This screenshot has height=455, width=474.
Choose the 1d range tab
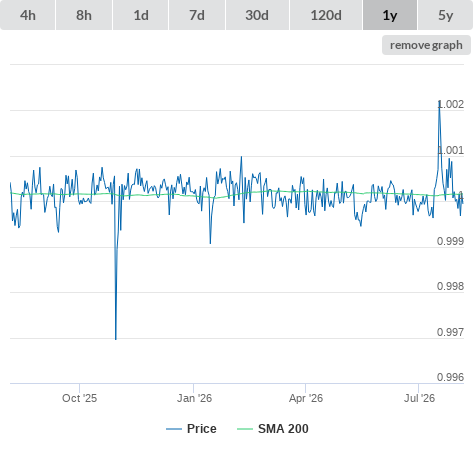coord(141,15)
